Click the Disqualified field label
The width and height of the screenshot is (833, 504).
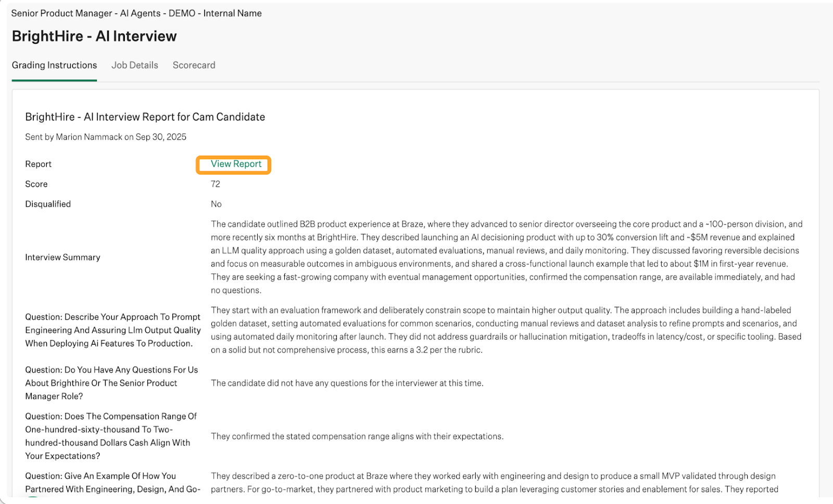tap(48, 204)
